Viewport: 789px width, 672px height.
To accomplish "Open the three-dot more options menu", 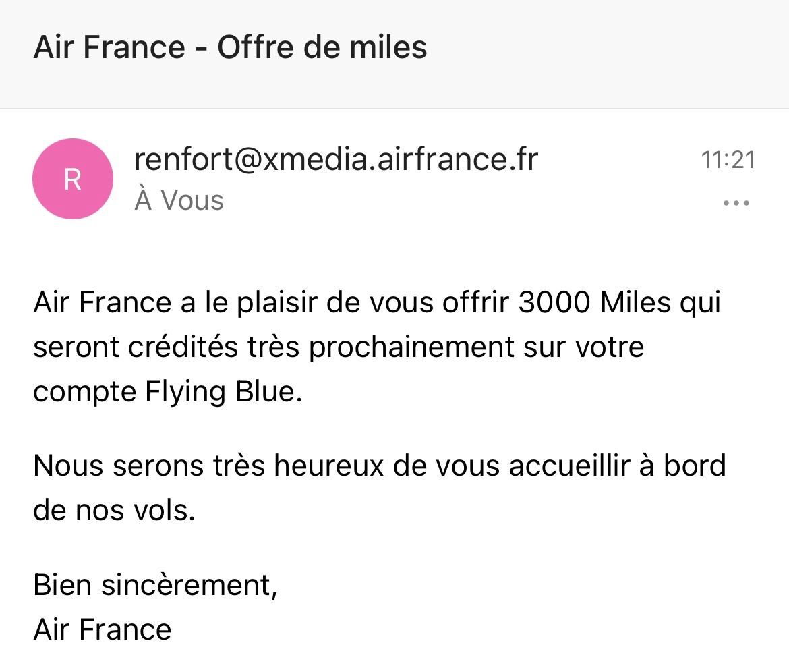I will (x=736, y=202).
